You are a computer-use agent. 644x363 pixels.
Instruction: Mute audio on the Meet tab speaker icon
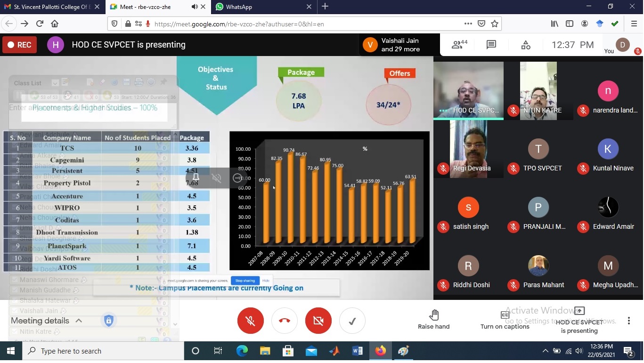(195, 7)
